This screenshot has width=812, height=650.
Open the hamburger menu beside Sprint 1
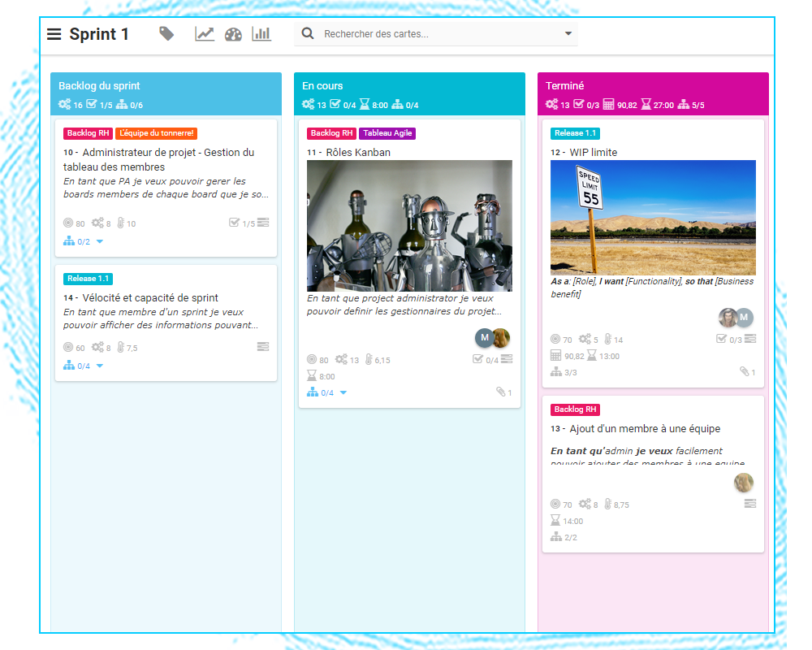[54, 34]
